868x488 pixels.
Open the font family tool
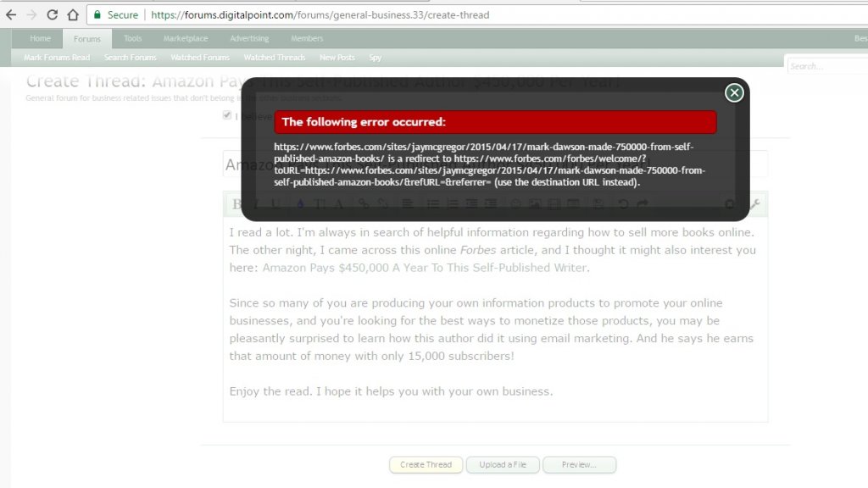coord(339,204)
